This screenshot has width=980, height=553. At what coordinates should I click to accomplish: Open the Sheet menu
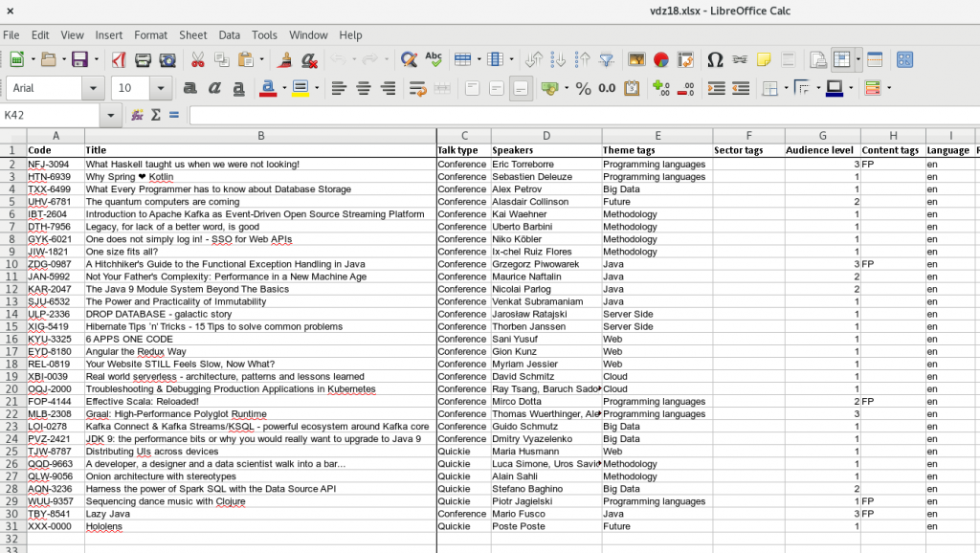coord(192,34)
